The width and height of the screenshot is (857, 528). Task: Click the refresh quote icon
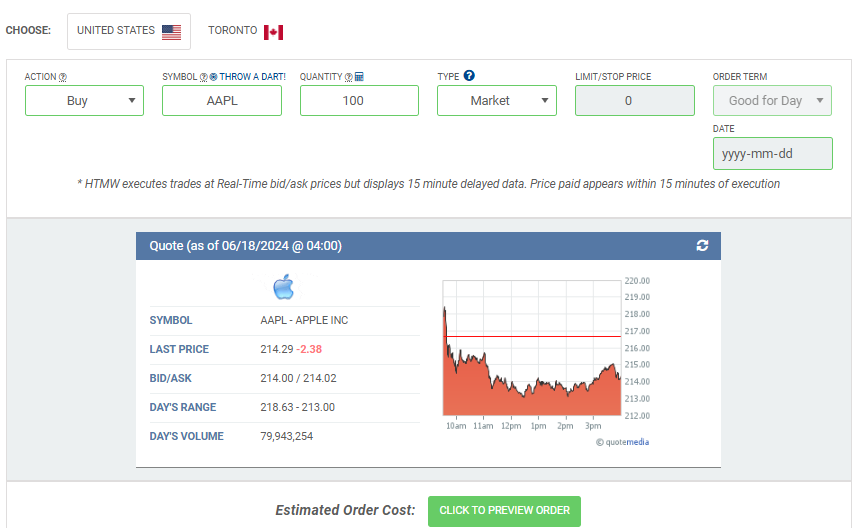click(x=702, y=246)
